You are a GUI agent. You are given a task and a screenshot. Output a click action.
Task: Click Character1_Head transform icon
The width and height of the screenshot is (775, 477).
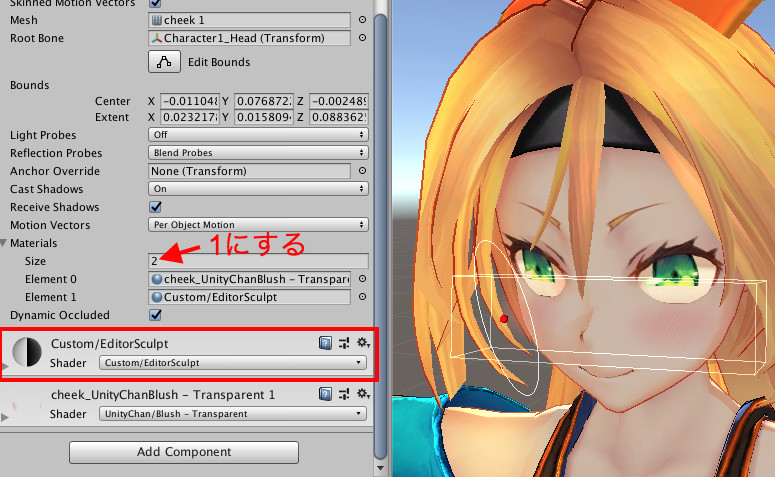(157, 38)
